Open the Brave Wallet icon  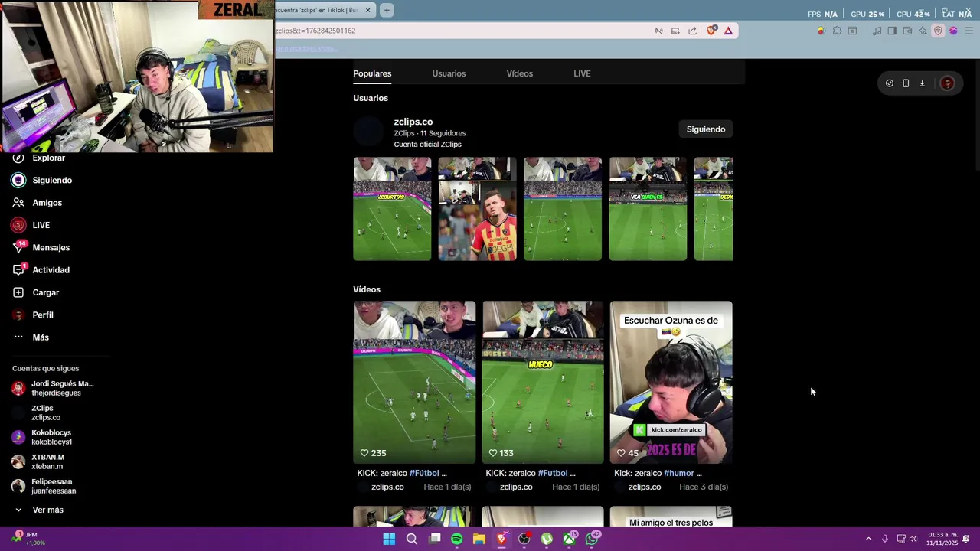click(x=907, y=31)
